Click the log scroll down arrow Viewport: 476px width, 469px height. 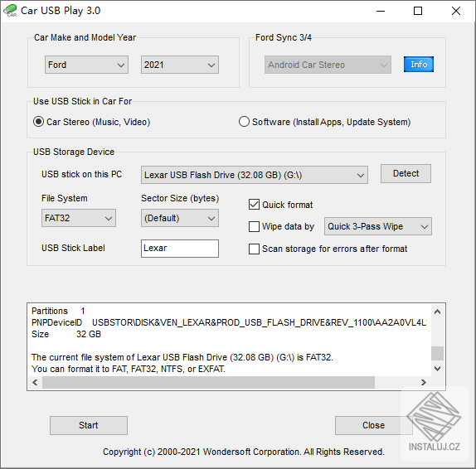click(x=438, y=369)
